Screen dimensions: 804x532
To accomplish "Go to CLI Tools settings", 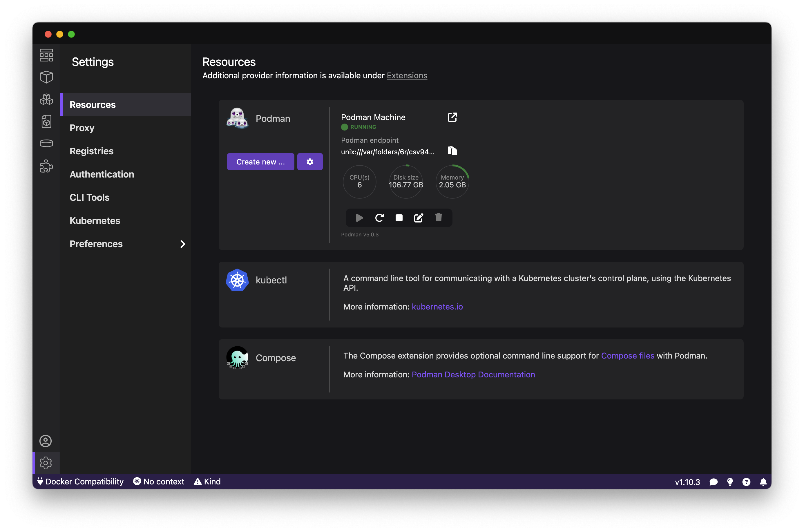I will click(90, 198).
